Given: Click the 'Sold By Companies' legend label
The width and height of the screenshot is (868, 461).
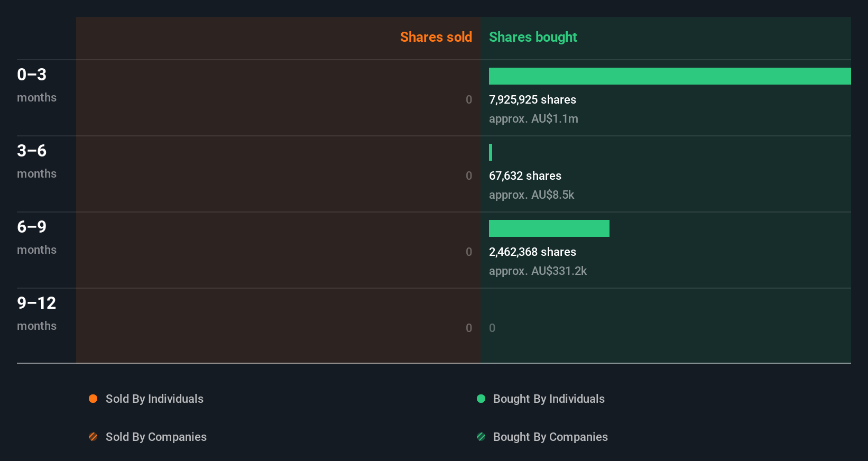Looking at the screenshot, I should (156, 437).
